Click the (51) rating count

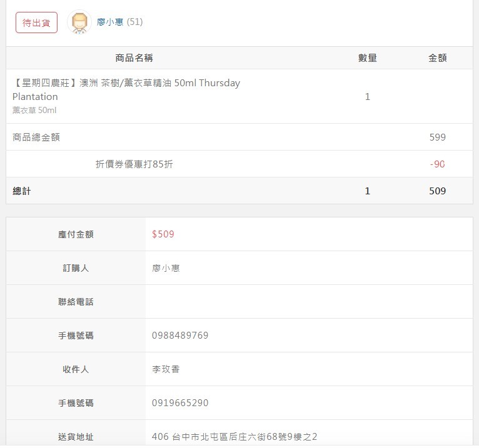coord(134,22)
